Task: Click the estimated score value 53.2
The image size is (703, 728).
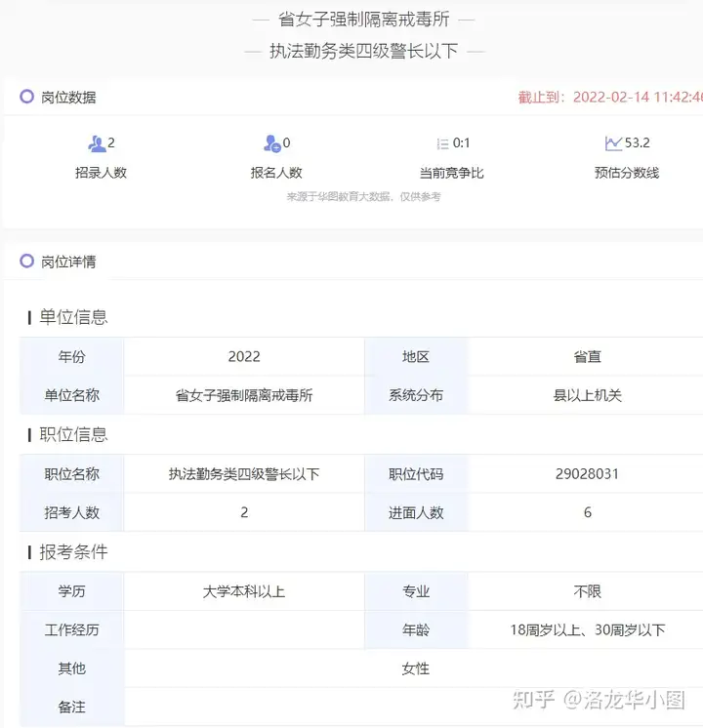Action: pyautogui.click(x=637, y=142)
